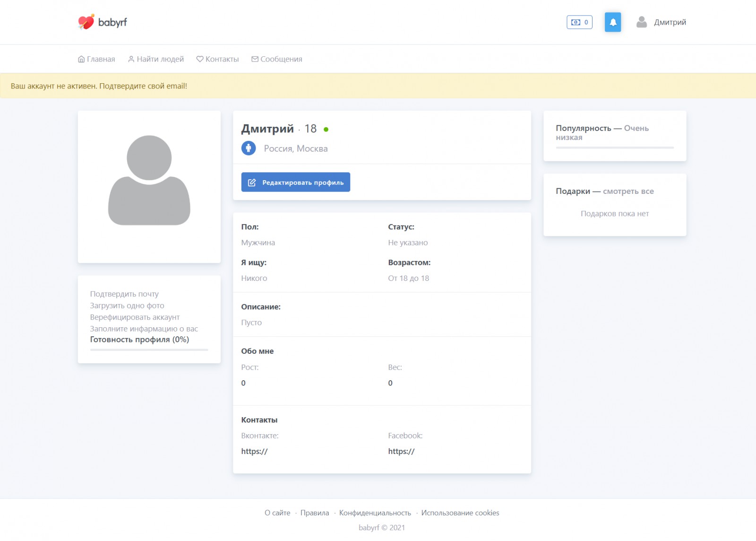This screenshot has height=541, width=756.
Task: Click the popularity progress bar
Action: point(615,148)
